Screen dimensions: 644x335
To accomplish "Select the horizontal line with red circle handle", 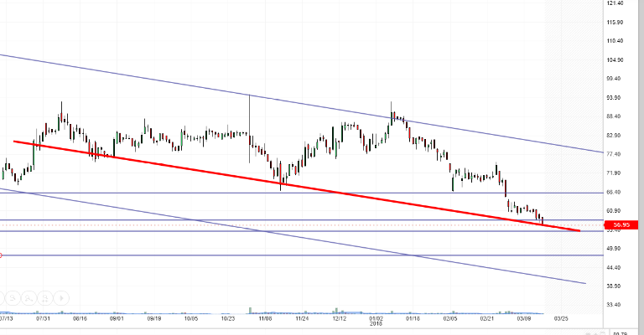I will click(x=302, y=255).
